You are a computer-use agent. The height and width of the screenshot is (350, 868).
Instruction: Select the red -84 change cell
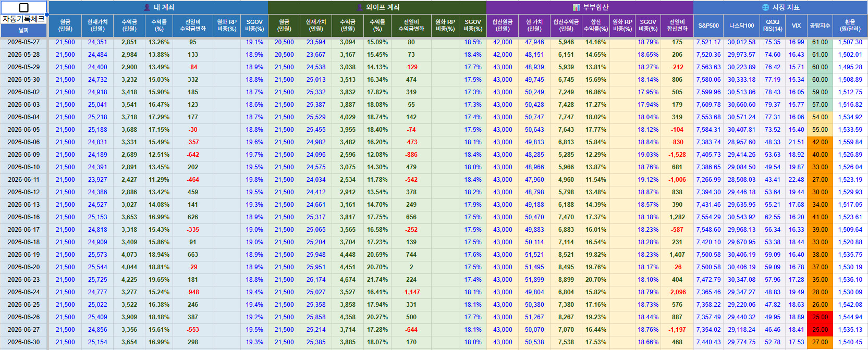pyautogui.click(x=193, y=67)
